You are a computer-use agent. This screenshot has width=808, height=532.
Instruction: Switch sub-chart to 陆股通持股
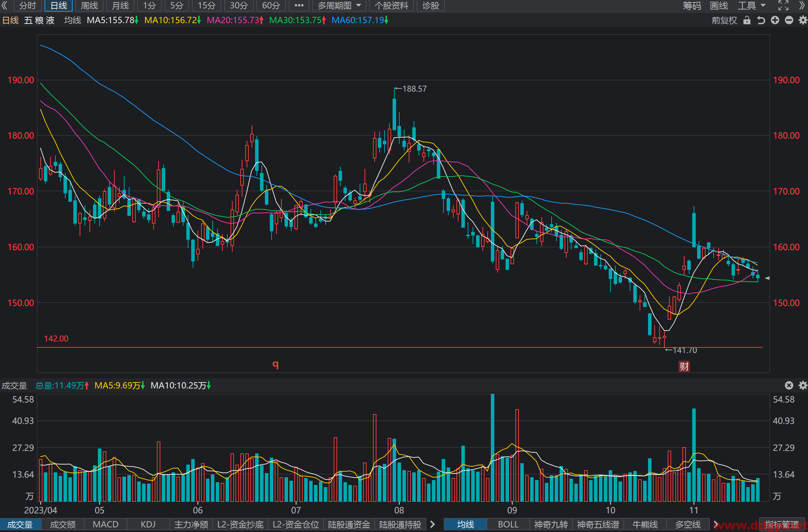(x=400, y=524)
